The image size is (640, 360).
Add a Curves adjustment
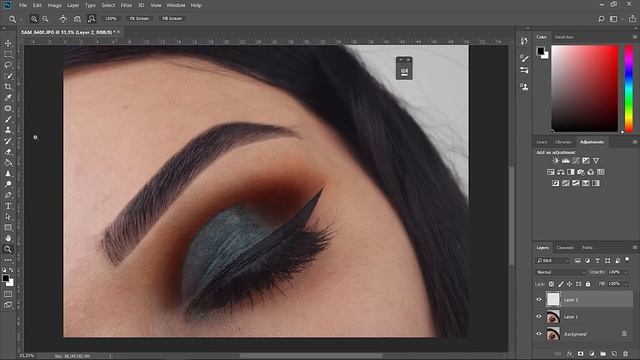[576, 161]
